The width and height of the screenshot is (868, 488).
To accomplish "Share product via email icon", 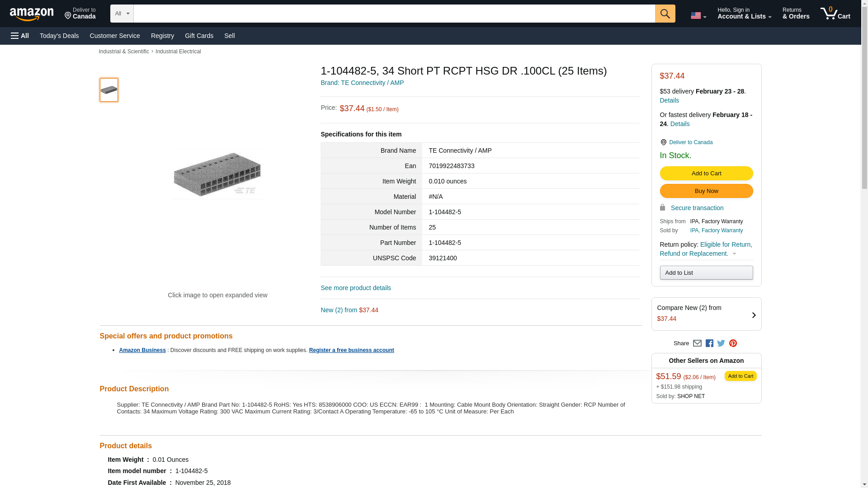I will [x=697, y=343].
